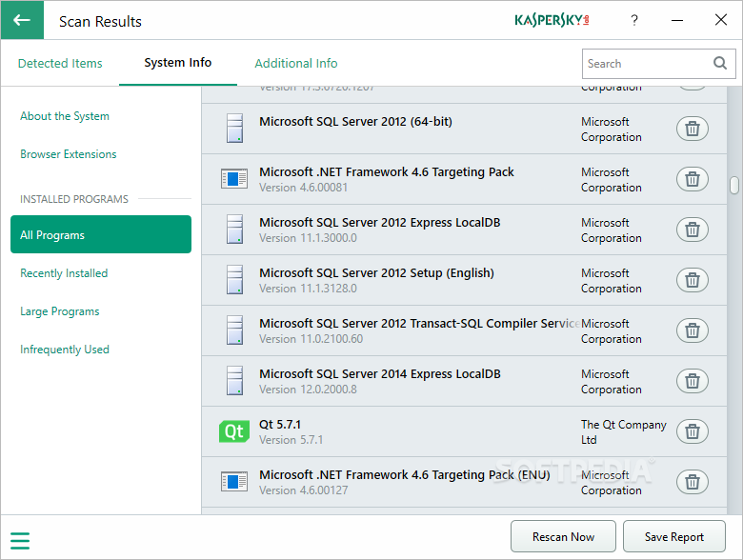Select the System Info tab
Viewport: 743px width, 560px height.
178,63
